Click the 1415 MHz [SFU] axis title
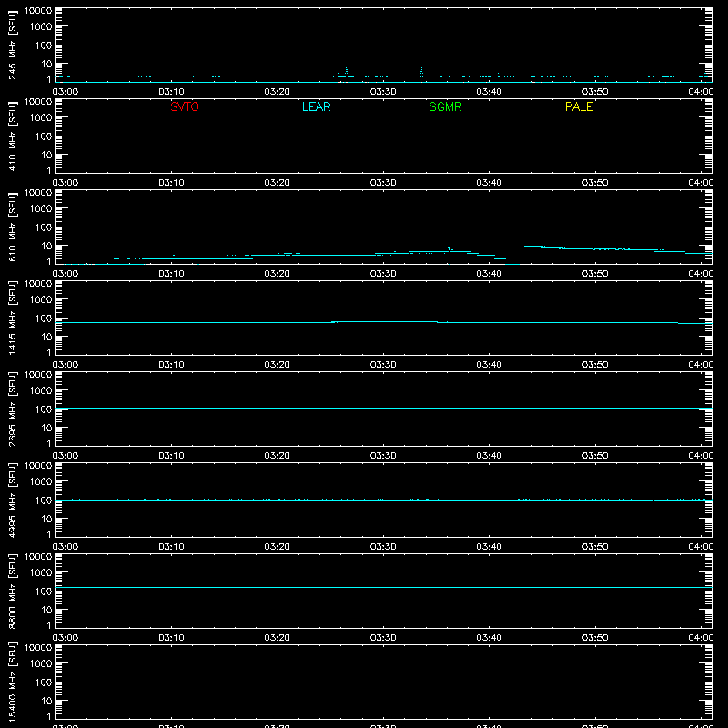The image size is (728, 728). tap(12, 318)
